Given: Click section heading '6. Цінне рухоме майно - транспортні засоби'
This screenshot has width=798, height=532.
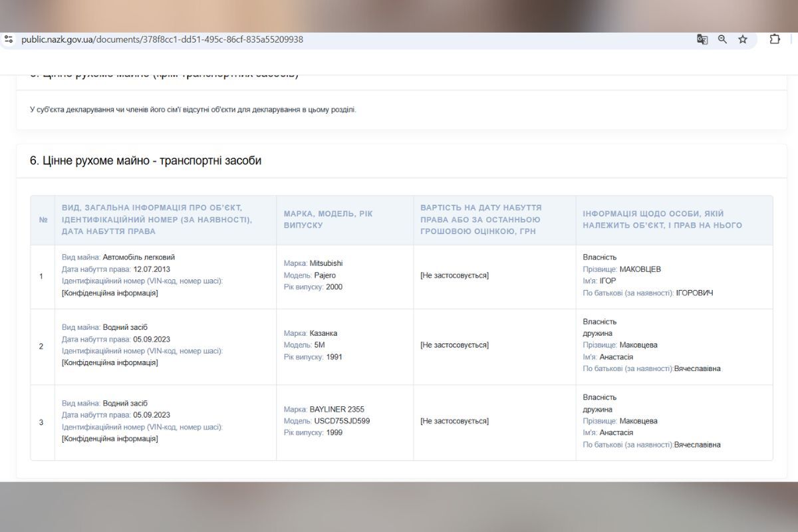Looking at the screenshot, I should pos(146,161).
